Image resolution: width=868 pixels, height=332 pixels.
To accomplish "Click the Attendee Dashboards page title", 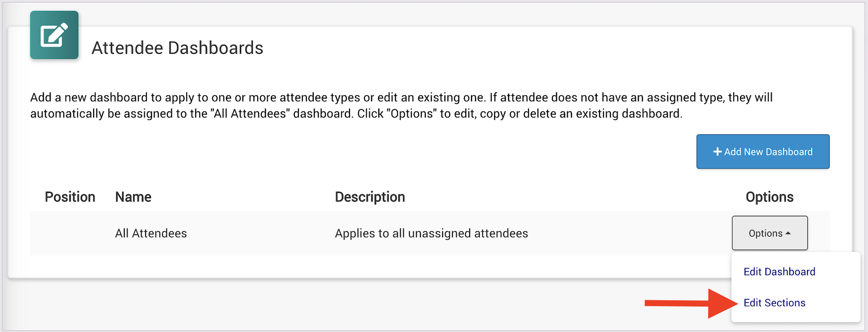I will click(177, 48).
